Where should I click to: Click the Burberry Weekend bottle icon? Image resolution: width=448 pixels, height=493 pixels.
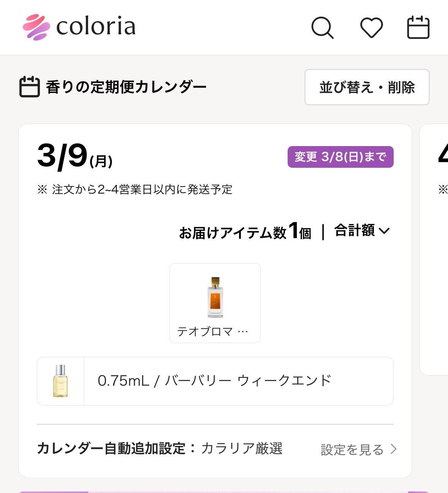coord(60,381)
